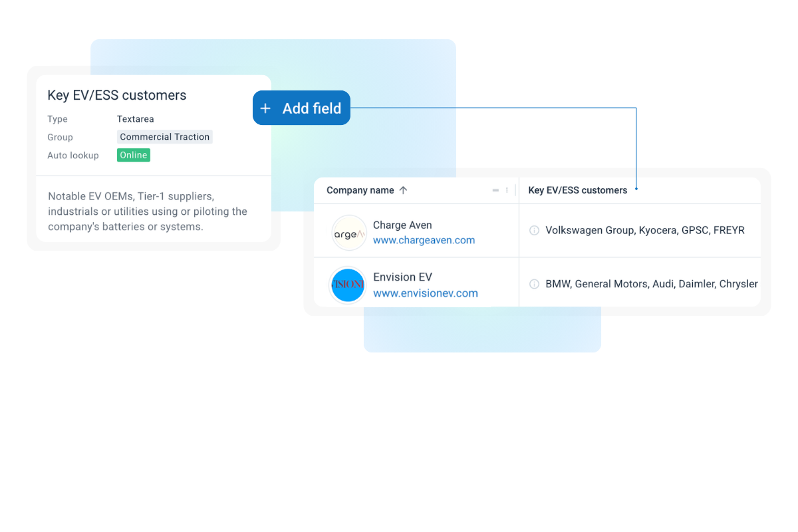798x532 pixels.
Task: Select the BMW, General Motors, Audi cell
Action: [640, 283]
